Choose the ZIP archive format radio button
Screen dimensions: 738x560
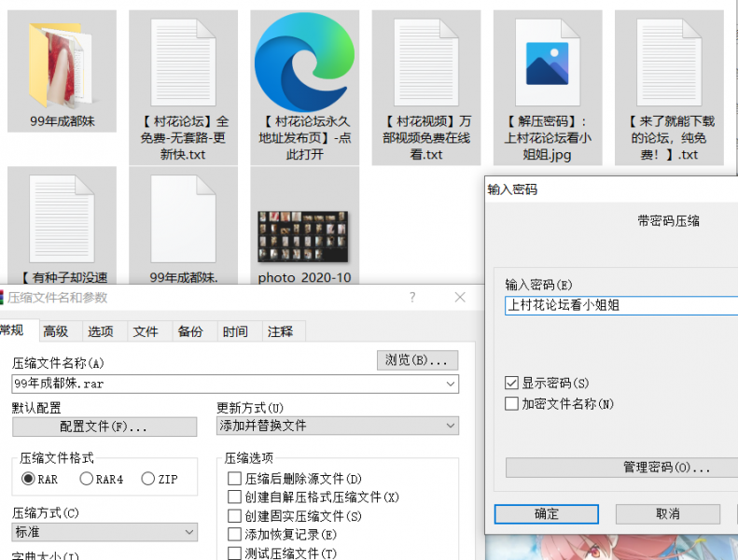[x=148, y=479]
